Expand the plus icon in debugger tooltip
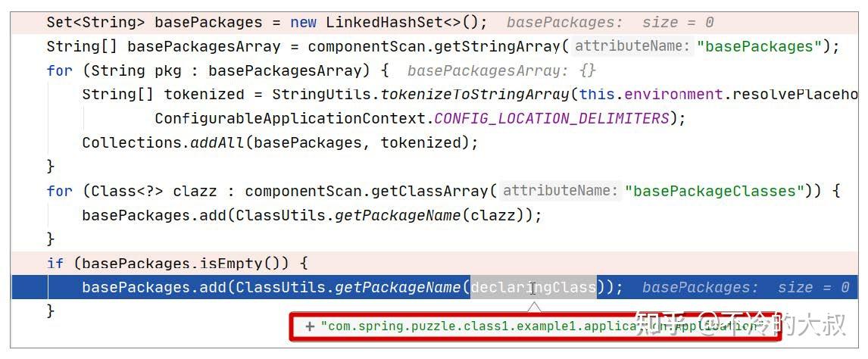Screen dimensions: 868x359 pos(310,326)
